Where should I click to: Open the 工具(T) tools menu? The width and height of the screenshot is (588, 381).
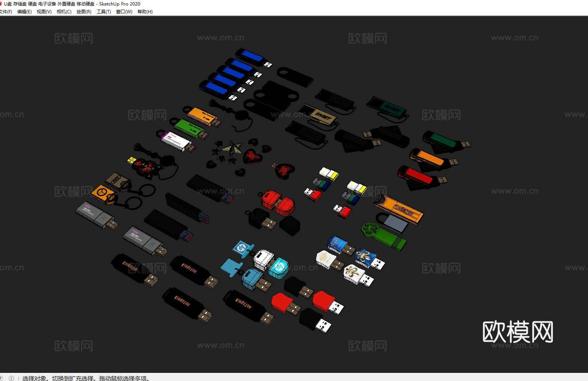pyautogui.click(x=104, y=12)
